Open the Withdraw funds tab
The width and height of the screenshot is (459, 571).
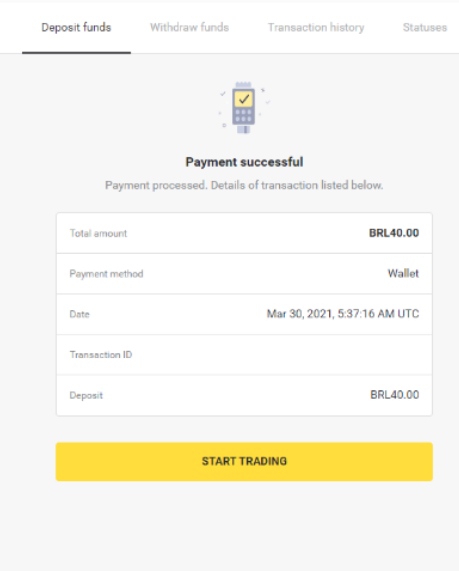click(x=189, y=27)
